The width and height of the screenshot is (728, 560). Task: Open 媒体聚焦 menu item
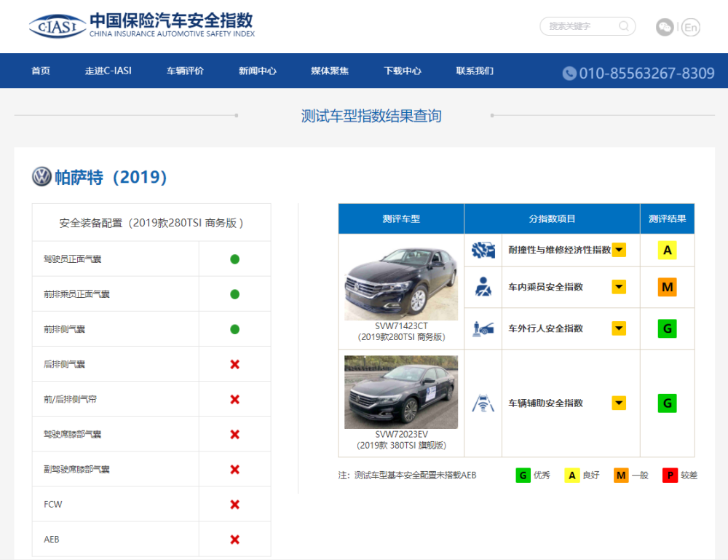pyautogui.click(x=330, y=71)
